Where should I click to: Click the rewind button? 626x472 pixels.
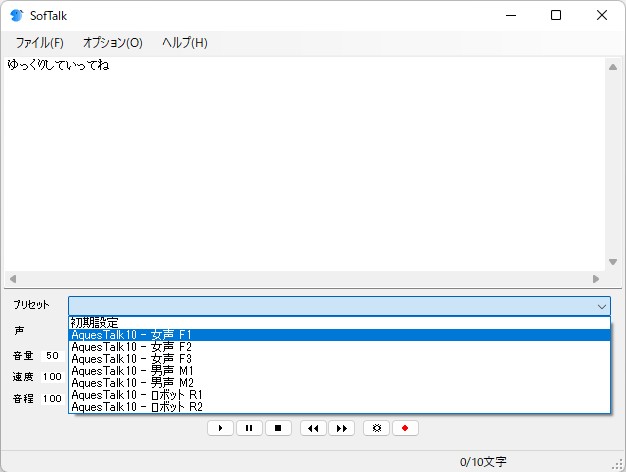click(313, 428)
